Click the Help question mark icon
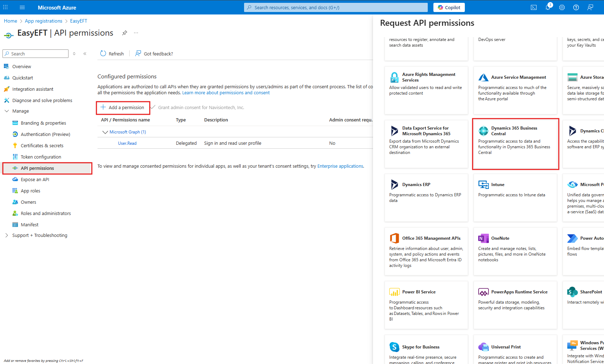Viewport: 604px width, 364px height. pyautogui.click(x=576, y=7)
